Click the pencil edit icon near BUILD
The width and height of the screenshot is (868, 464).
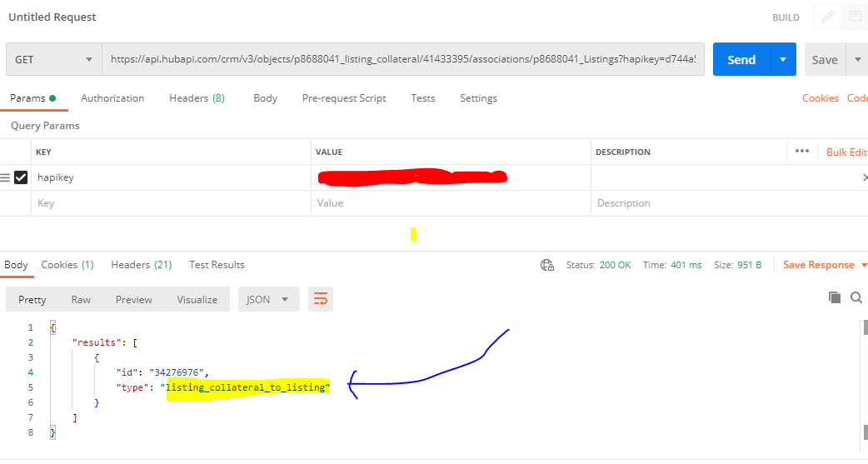point(828,17)
